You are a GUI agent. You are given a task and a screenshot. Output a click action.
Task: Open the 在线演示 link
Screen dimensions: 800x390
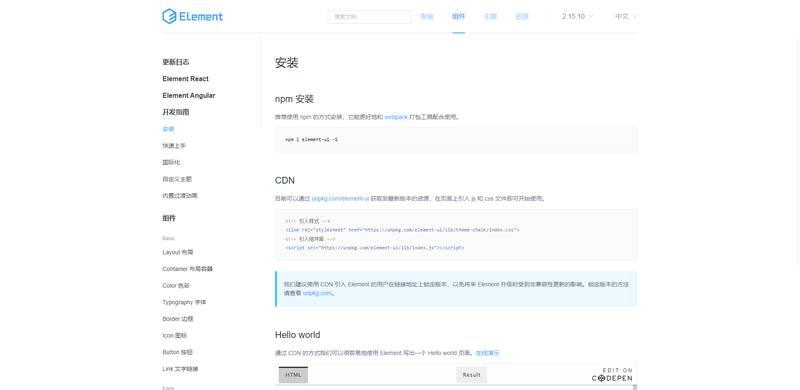(x=488, y=353)
